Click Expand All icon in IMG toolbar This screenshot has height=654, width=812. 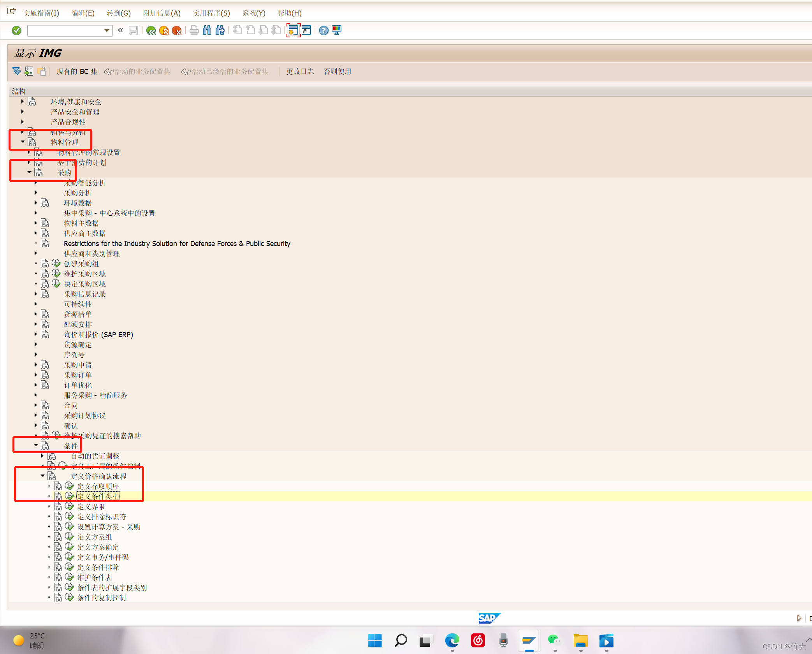[x=16, y=71]
